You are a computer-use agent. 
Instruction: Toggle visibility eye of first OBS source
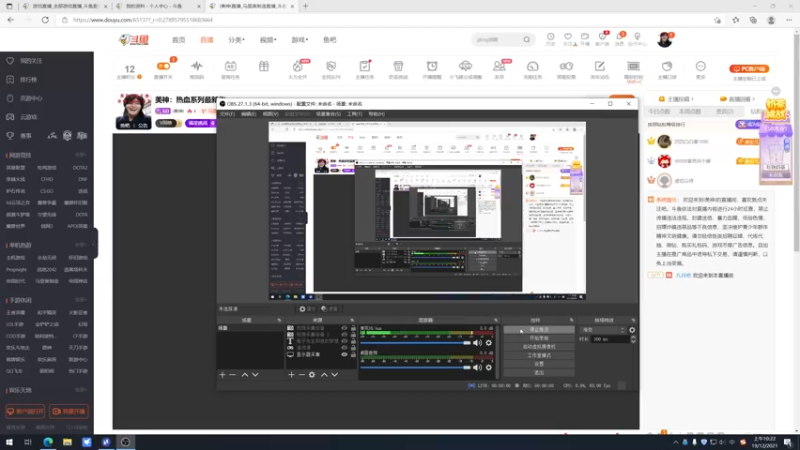coord(344,328)
